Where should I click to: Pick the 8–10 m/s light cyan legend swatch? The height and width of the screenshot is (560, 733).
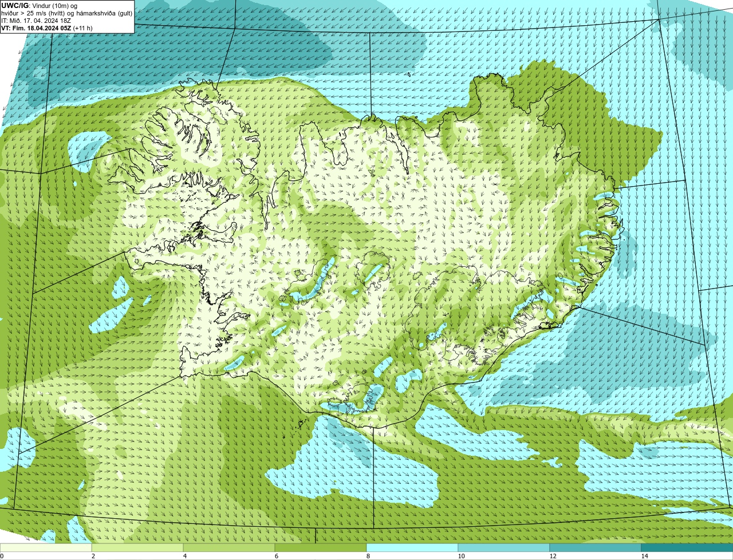(x=412, y=548)
